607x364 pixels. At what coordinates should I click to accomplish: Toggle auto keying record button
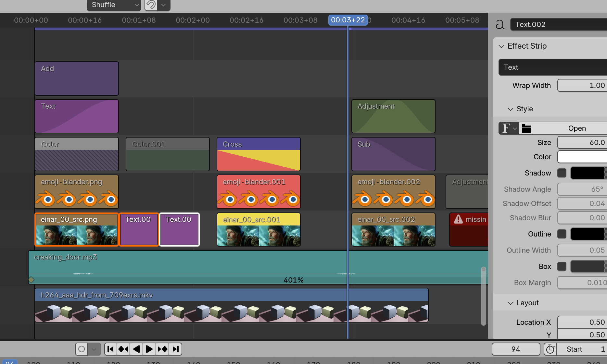[x=82, y=349]
